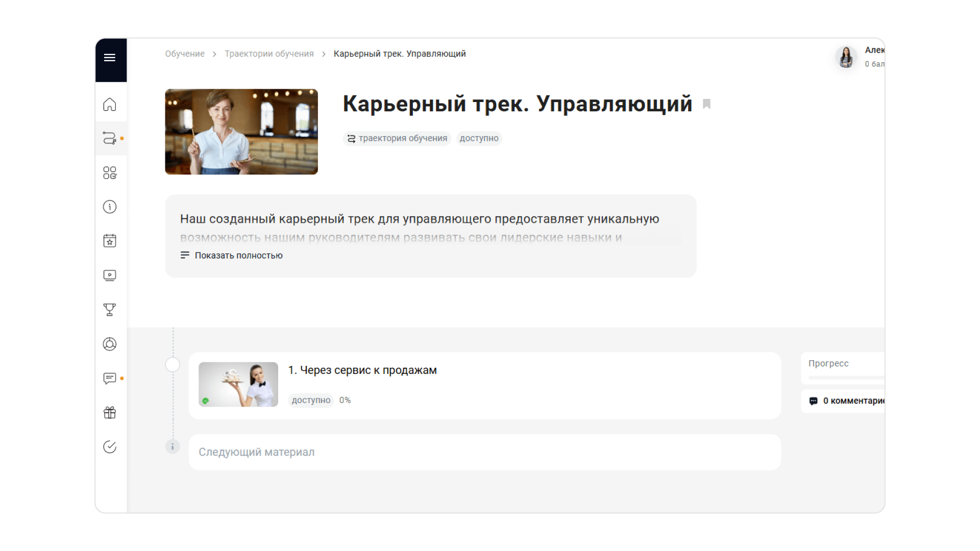This screenshot has height=551, width=980.
Task: Click the main heading Карьерный трек. Управляющий
Action: pyautogui.click(x=518, y=104)
